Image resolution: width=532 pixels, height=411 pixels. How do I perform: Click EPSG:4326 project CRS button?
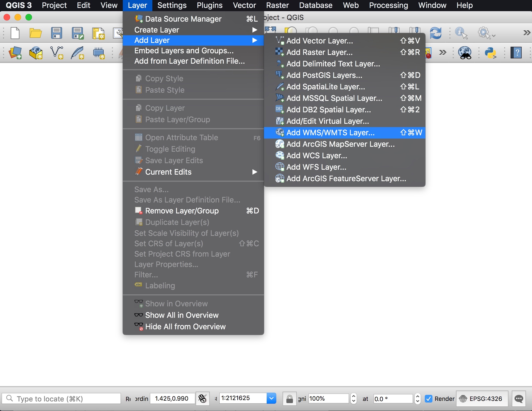coord(482,399)
